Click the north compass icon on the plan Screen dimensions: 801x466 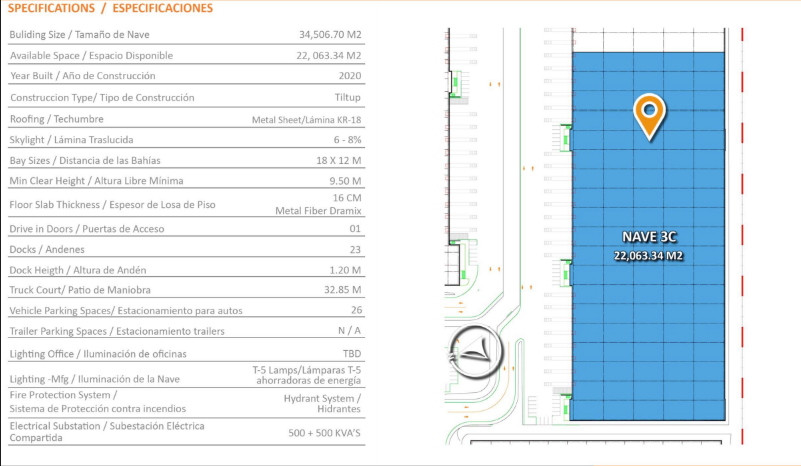(476, 352)
